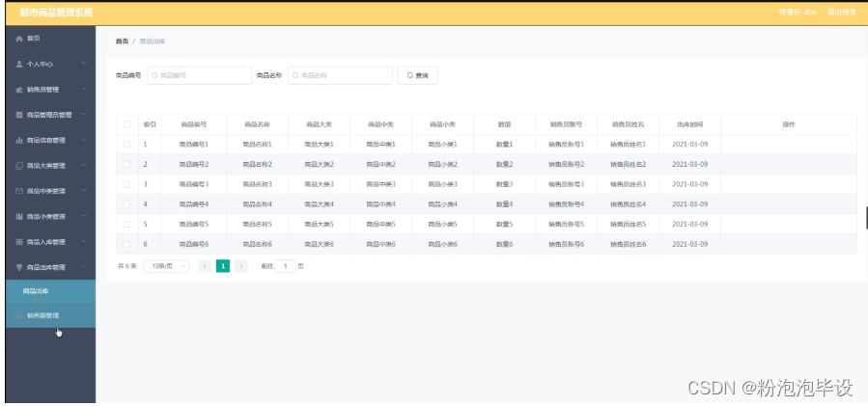Click the 查询 search button
The width and height of the screenshot is (868, 406).
click(417, 76)
